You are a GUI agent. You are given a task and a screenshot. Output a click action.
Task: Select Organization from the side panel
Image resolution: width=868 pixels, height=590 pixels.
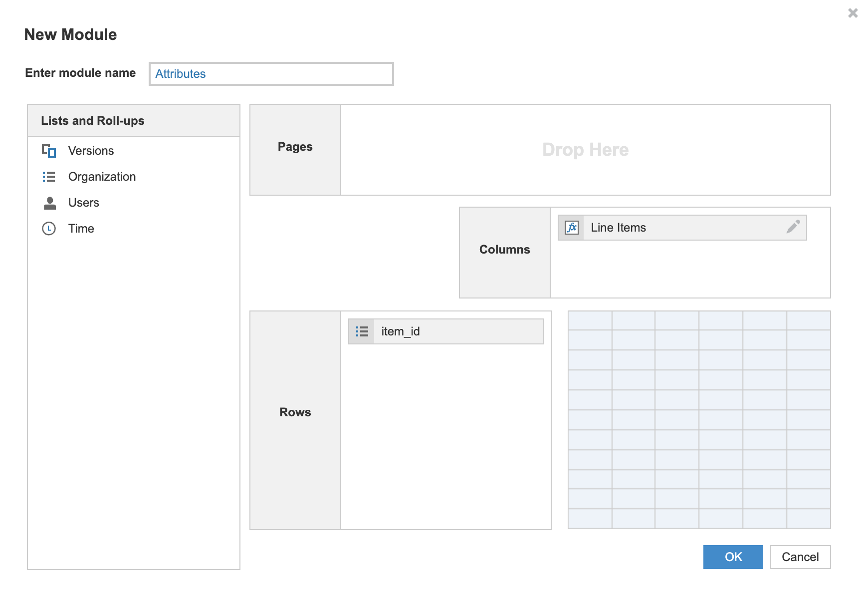click(x=101, y=176)
